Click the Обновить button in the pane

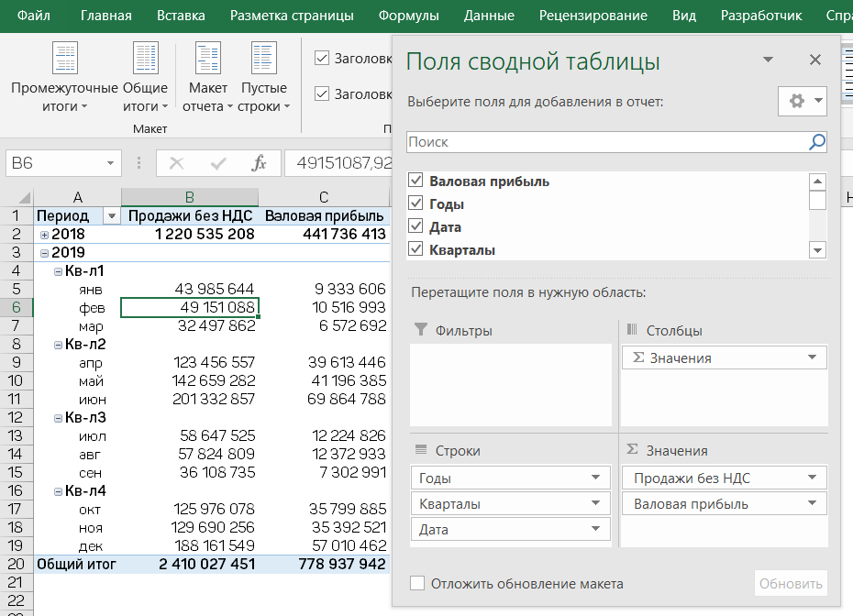[x=791, y=583]
